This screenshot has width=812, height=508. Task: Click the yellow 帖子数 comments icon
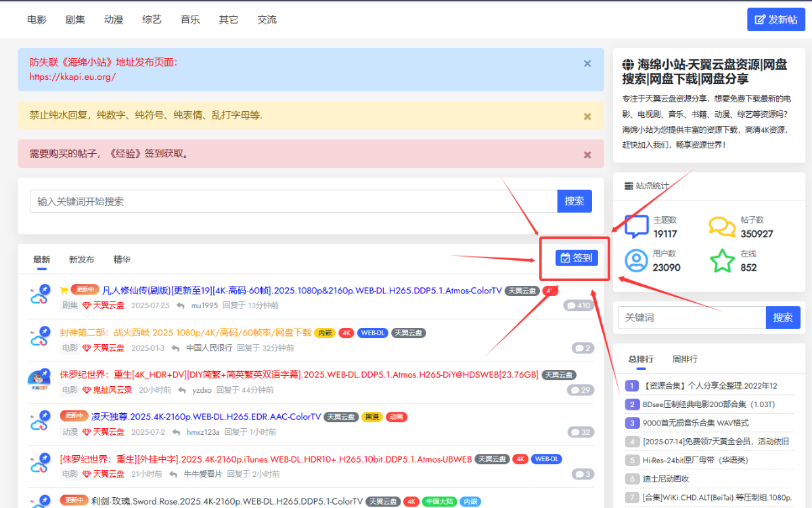(x=722, y=227)
